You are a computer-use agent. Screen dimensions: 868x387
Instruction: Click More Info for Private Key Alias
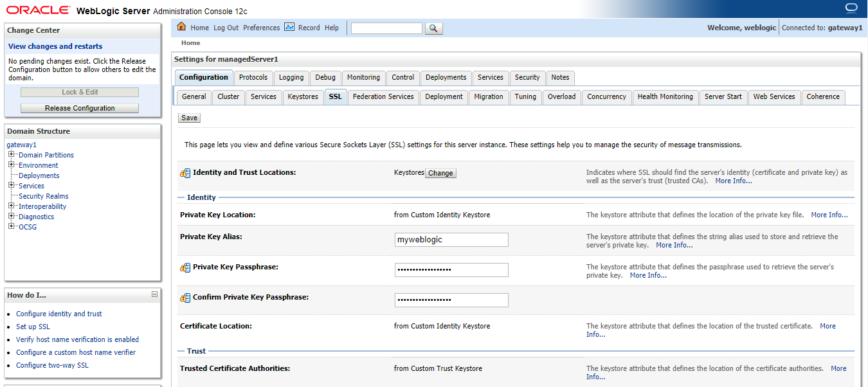pyautogui.click(x=674, y=245)
